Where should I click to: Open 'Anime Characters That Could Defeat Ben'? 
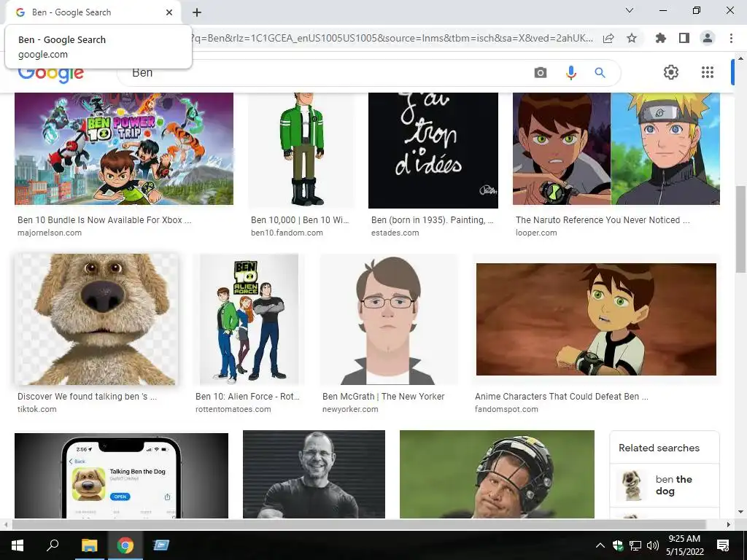click(x=561, y=396)
